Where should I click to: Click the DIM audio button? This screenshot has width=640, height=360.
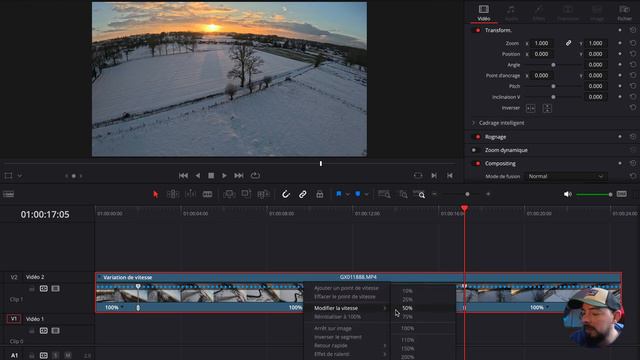click(622, 194)
